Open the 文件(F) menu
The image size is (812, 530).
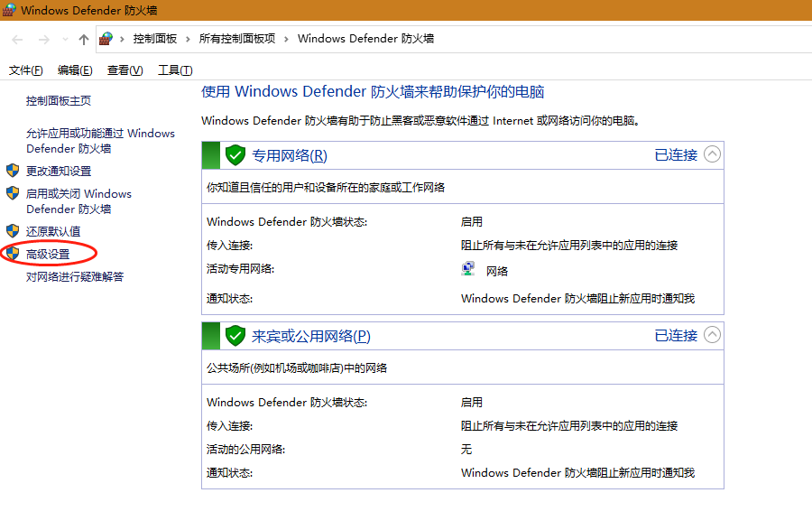[26, 70]
